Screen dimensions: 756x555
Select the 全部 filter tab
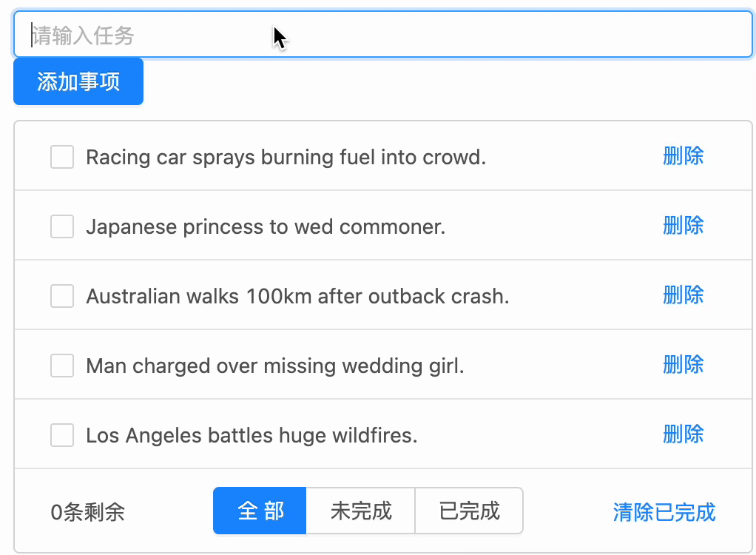(260, 511)
